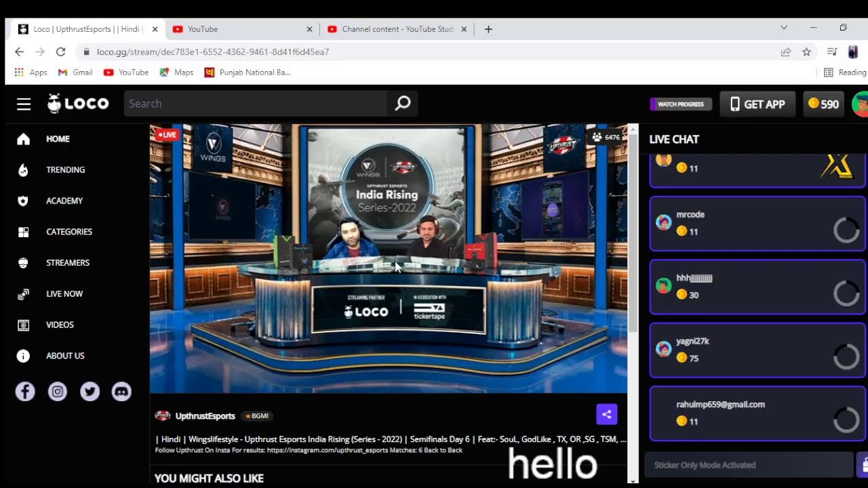Viewport: 868px width, 488px height.
Task: Switch to the YouTube browser tab
Action: (x=242, y=29)
